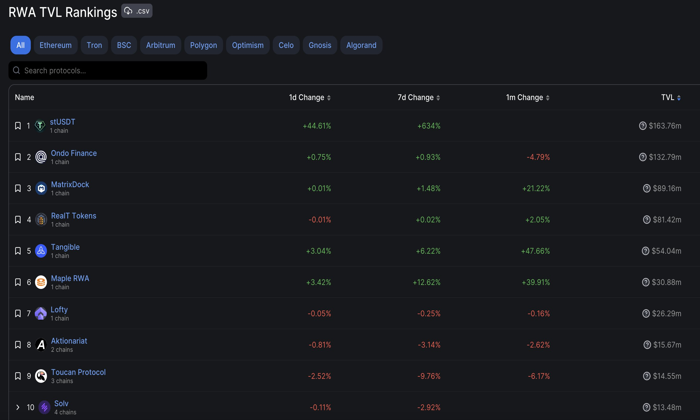Click the Toucan Protocol logo icon
The image size is (700, 420).
(x=41, y=376)
